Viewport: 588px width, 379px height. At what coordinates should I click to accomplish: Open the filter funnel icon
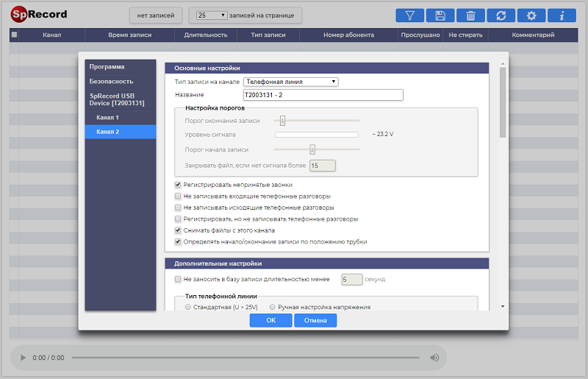[410, 15]
